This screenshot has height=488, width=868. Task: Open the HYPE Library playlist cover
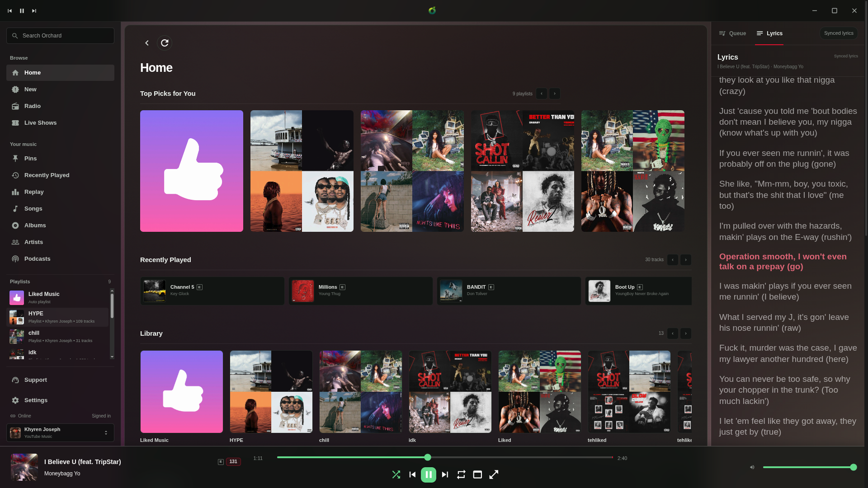(x=271, y=392)
